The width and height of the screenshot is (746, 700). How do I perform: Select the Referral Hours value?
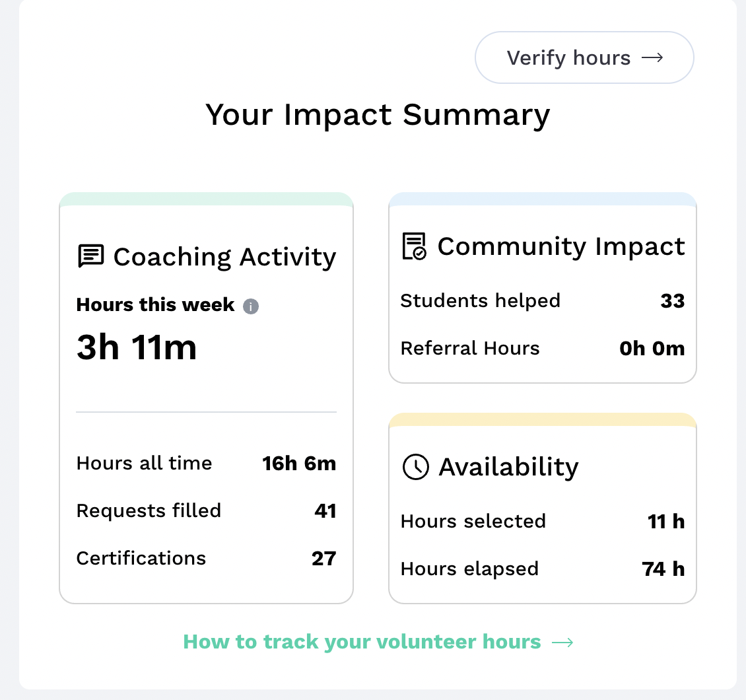(652, 349)
